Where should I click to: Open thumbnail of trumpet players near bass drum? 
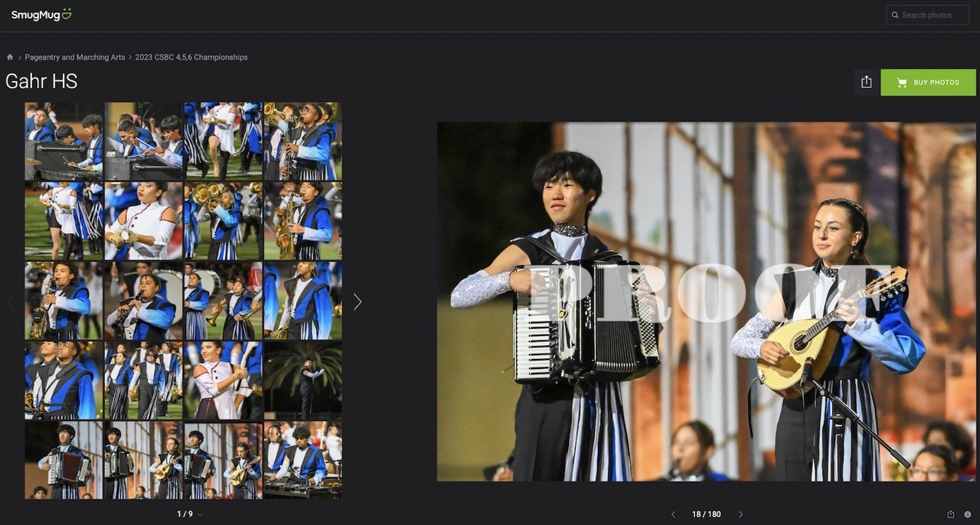coord(223,301)
